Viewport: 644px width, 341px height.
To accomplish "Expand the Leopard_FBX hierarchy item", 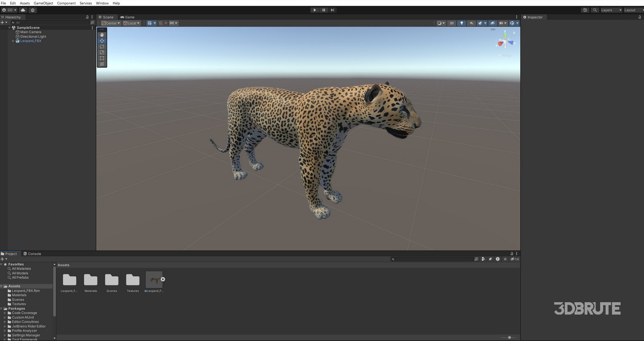I will (x=13, y=41).
